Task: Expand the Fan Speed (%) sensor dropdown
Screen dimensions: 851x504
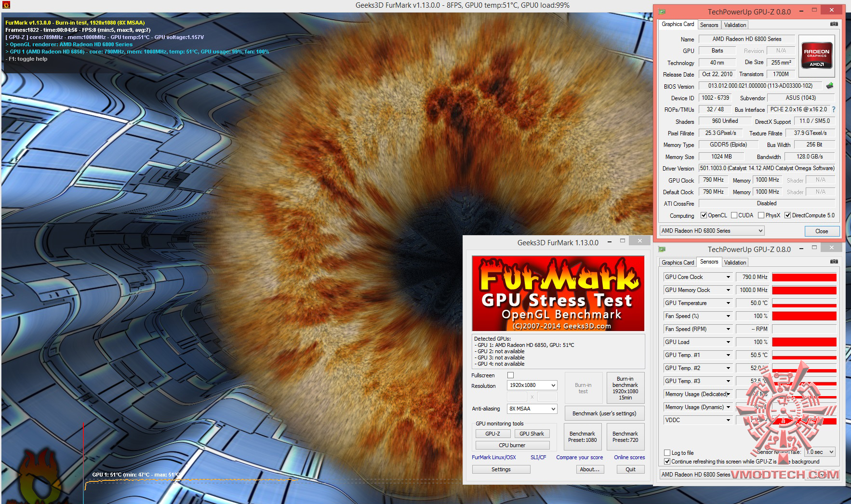Action: coord(728,316)
